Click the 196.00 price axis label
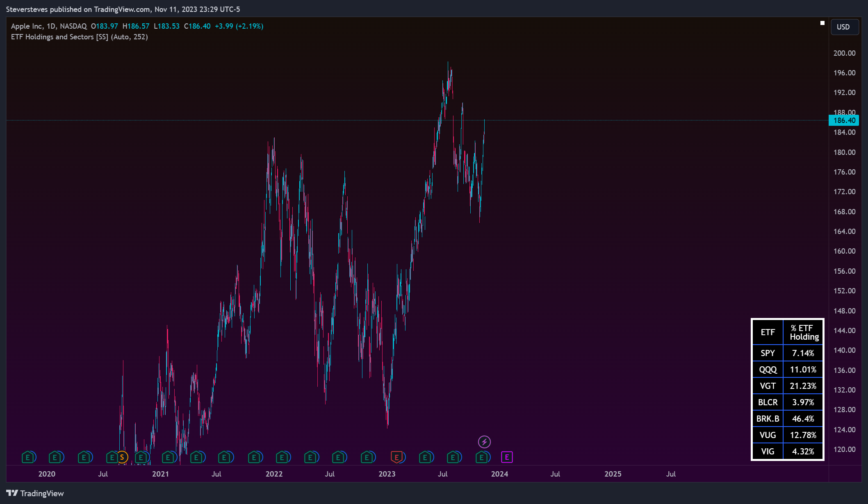This screenshot has height=504, width=868. (x=845, y=73)
